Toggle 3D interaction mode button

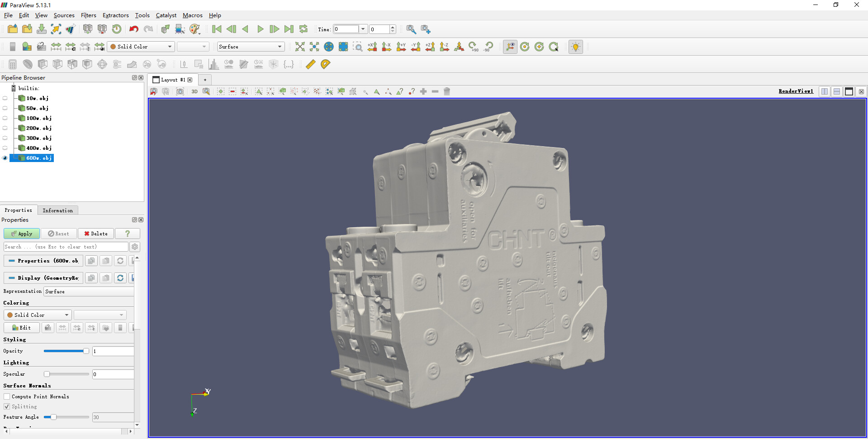click(x=194, y=91)
